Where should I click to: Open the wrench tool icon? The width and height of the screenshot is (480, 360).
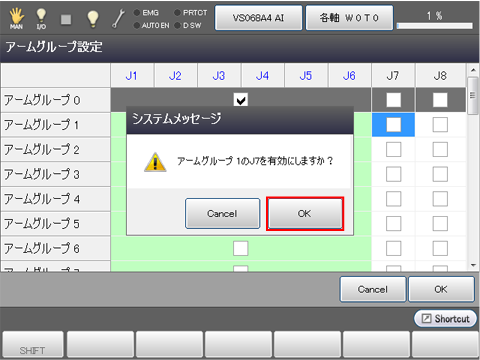click(x=118, y=19)
